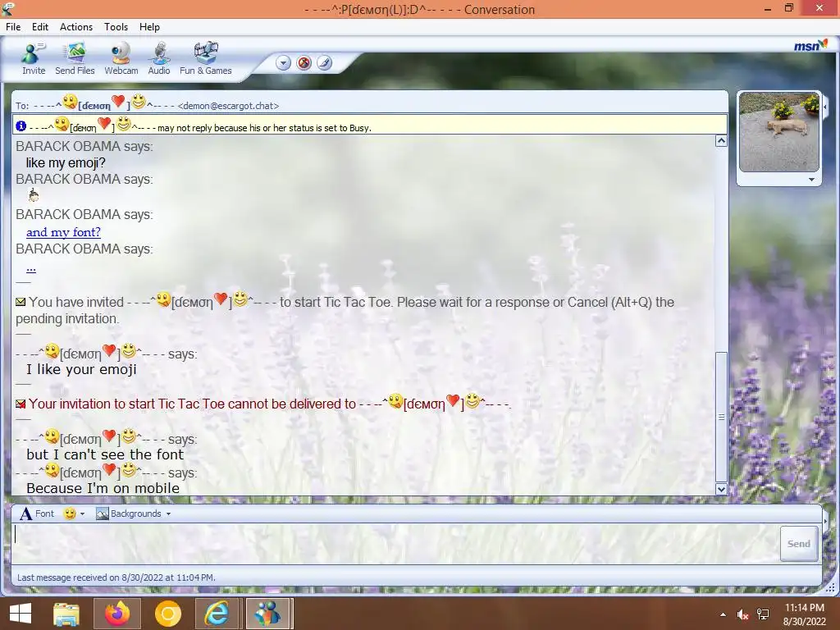Open the Send Files tool
840x630 pixels.
(75, 58)
